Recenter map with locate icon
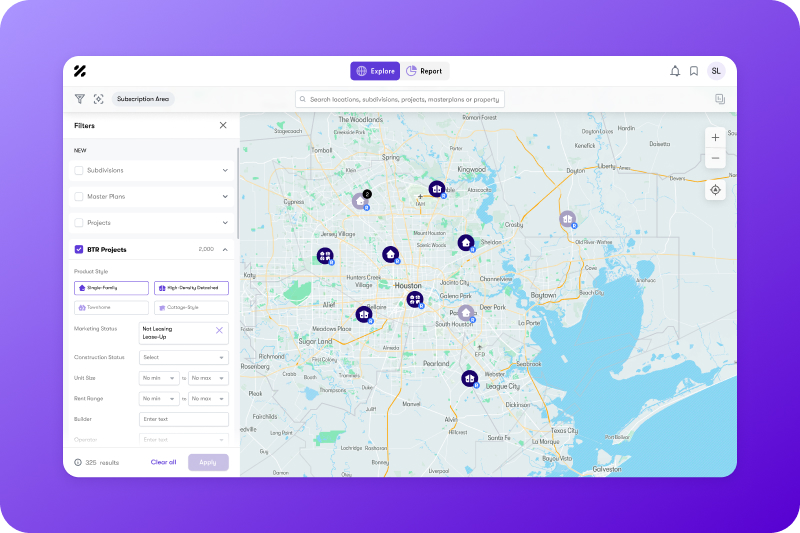The height and width of the screenshot is (533, 800). tap(715, 190)
